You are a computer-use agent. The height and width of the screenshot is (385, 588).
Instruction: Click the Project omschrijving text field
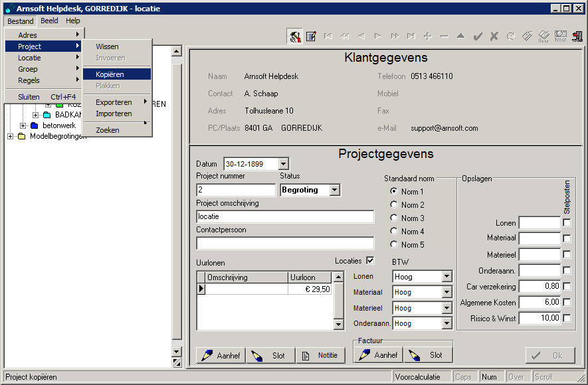pos(285,217)
